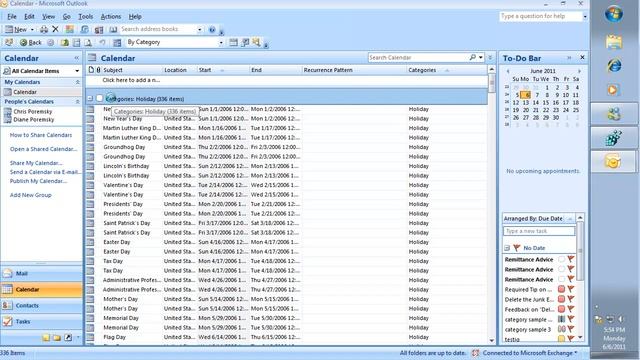The width and height of the screenshot is (640, 360).
Task: Open the Search address books dropdown arrow
Action: pyautogui.click(x=200, y=30)
